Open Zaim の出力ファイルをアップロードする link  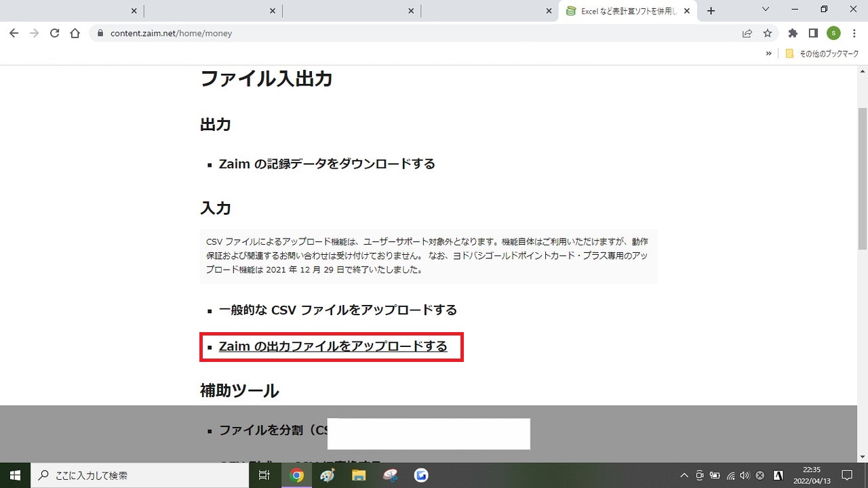click(x=333, y=346)
